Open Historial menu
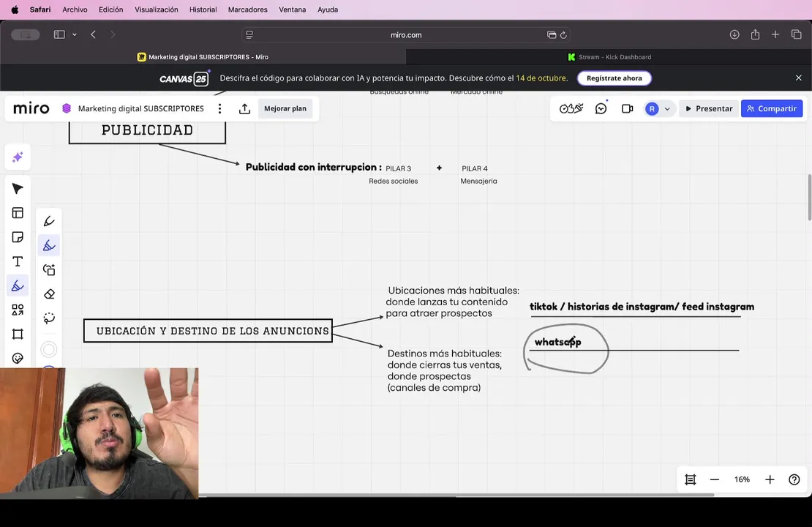 203,10
